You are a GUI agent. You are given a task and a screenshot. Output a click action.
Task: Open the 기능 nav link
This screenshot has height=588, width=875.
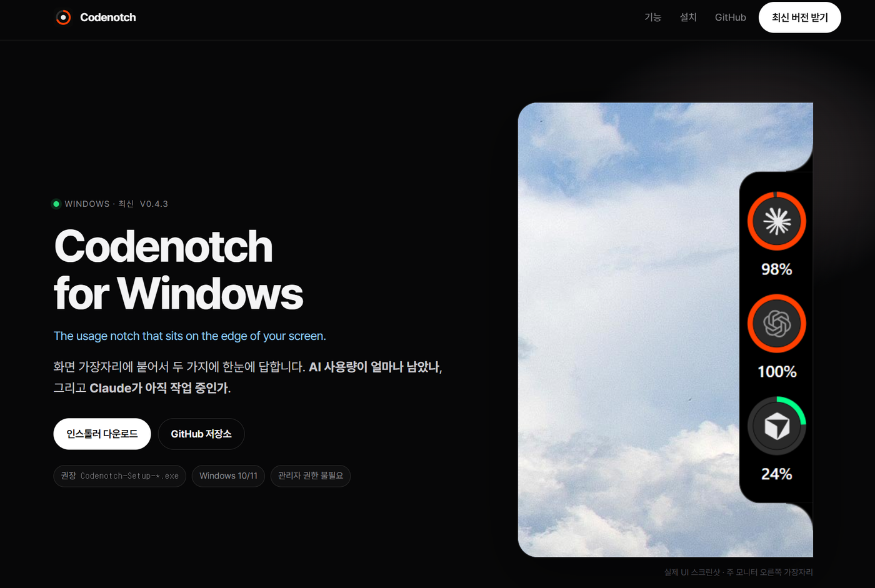point(652,17)
